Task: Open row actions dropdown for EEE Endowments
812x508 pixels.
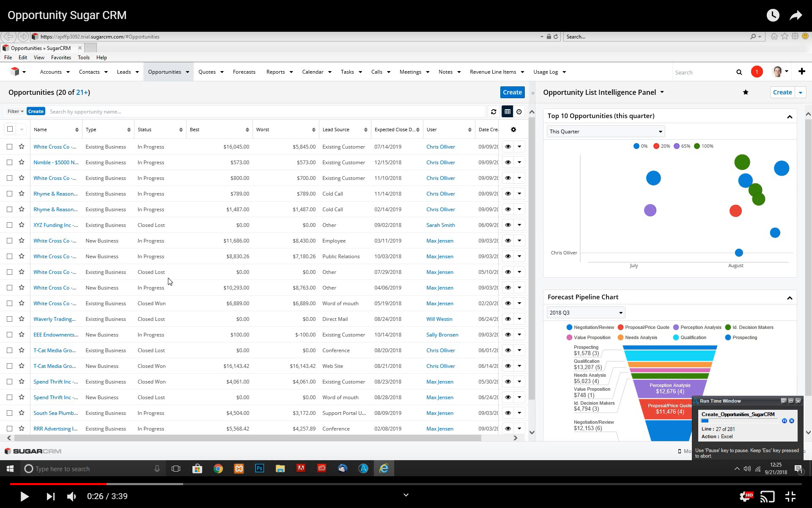Action: click(519, 334)
